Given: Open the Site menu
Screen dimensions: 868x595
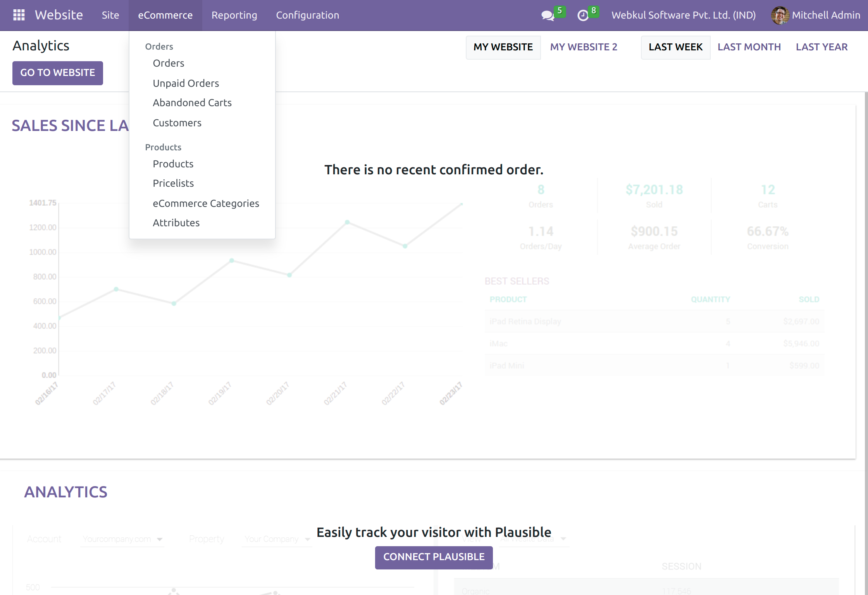Looking at the screenshot, I should pos(110,15).
